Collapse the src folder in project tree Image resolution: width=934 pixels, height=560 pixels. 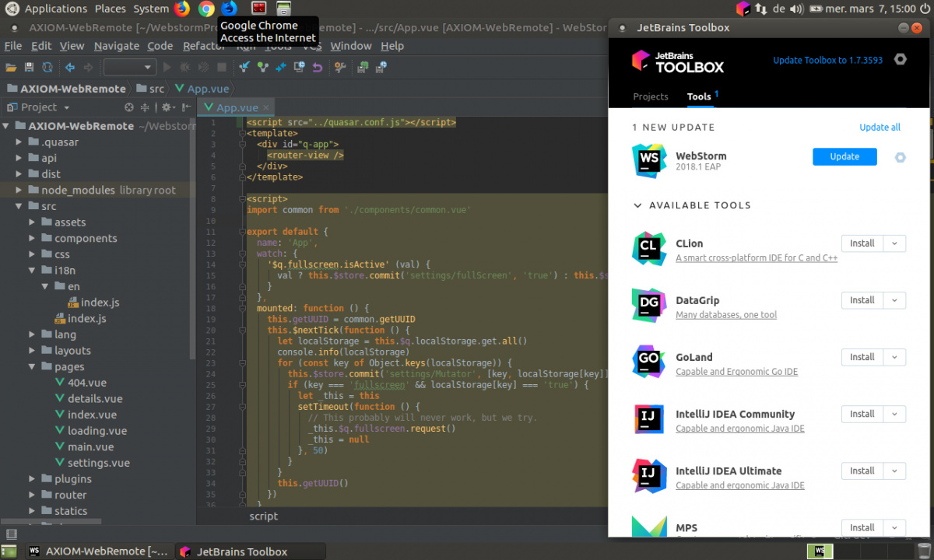click(19, 206)
